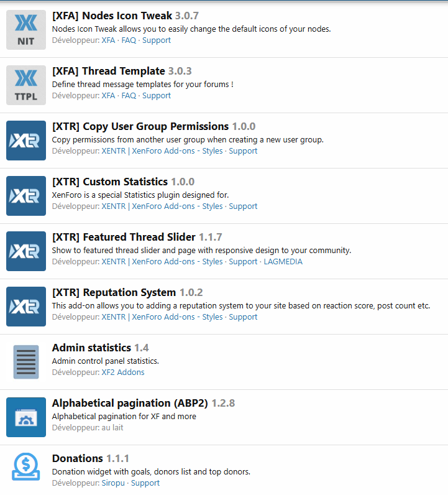Image resolution: width=448 pixels, height=495 pixels.
Task: Click the Admin statistics title
Action: (x=91, y=348)
